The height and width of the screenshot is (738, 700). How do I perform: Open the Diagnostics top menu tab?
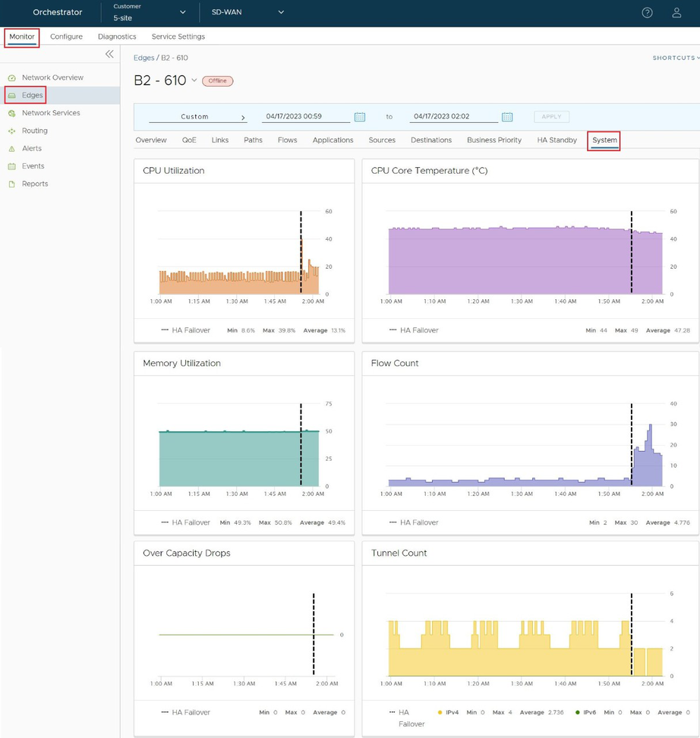click(x=117, y=36)
